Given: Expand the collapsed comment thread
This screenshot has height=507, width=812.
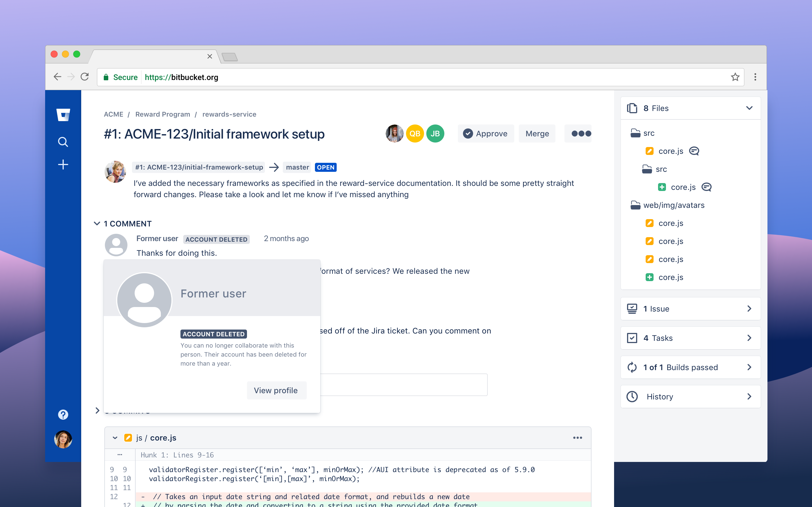Looking at the screenshot, I should (96, 411).
